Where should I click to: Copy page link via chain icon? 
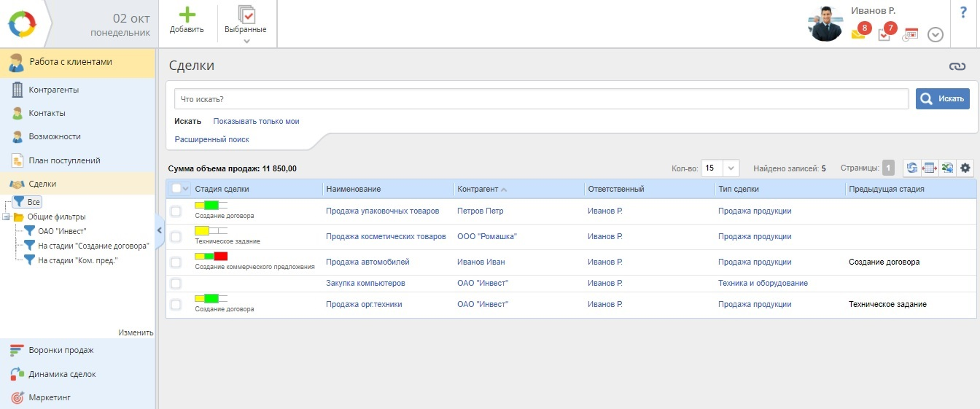pos(957,66)
